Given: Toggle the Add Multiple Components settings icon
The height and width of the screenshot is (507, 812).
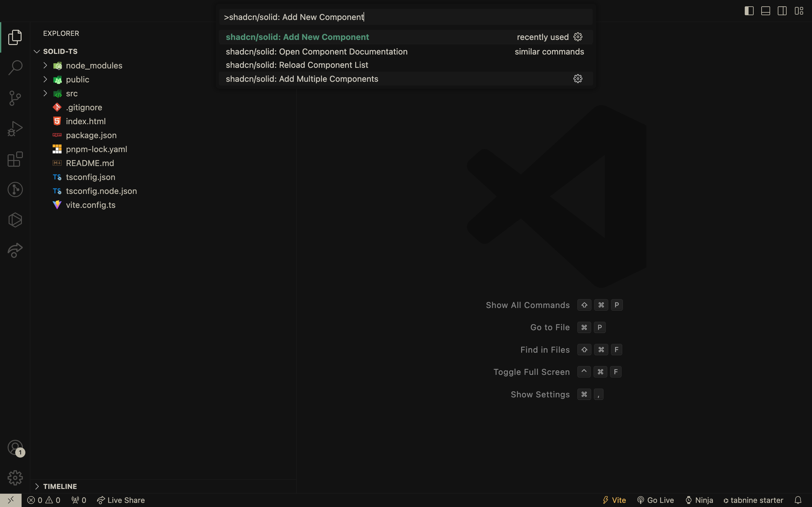Looking at the screenshot, I should (x=578, y=78).
